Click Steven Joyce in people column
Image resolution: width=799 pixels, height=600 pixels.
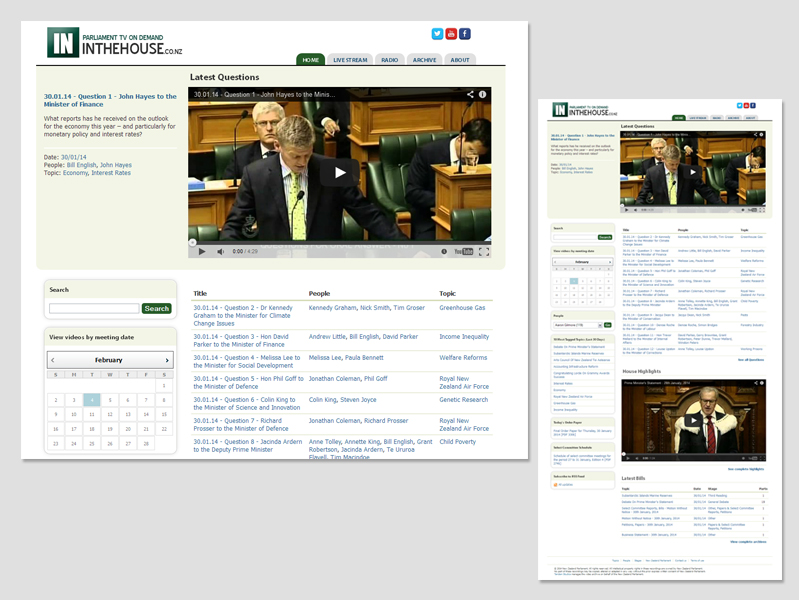point(358,399)
